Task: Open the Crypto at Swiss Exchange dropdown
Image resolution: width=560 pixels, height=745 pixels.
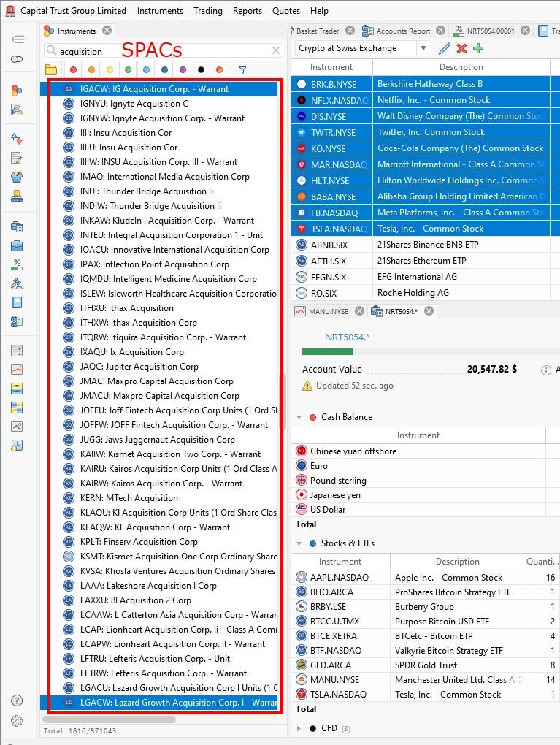Action: pyautogui.click(x=423, y=48)
